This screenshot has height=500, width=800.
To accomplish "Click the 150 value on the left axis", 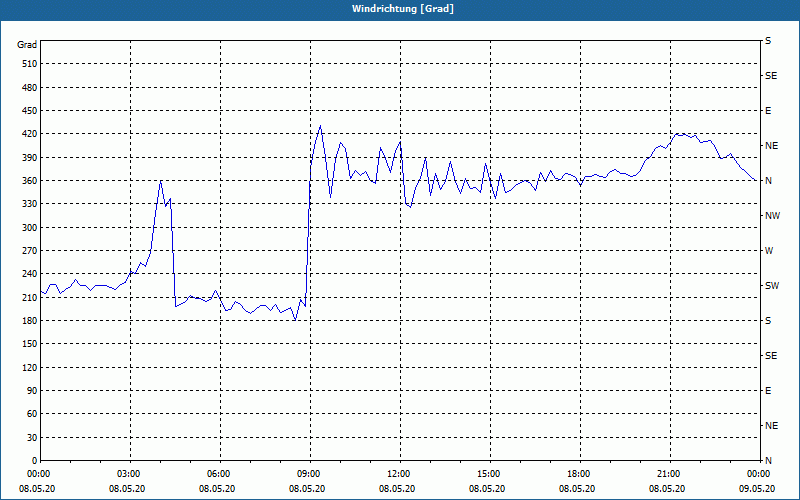I will pyautogui.click(x=30, y=344).
